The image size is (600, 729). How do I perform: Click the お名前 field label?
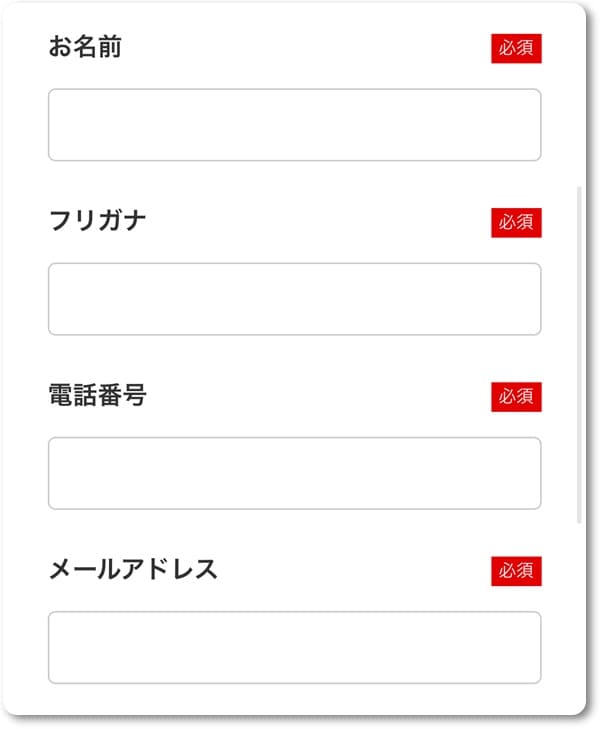[x=85, y=47]
